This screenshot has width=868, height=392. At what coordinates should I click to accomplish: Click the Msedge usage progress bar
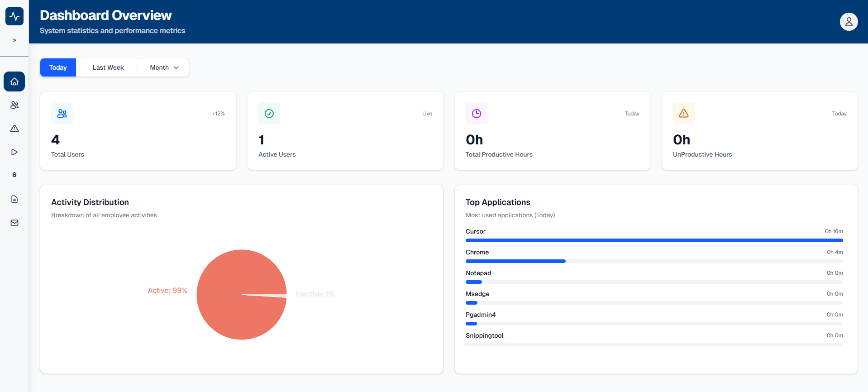coord(654,303)
